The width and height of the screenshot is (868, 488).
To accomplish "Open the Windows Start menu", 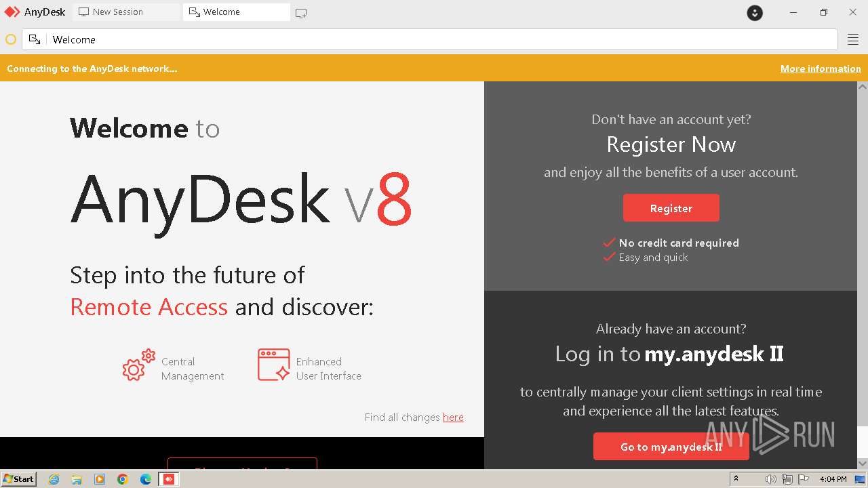I will [19, 479].
